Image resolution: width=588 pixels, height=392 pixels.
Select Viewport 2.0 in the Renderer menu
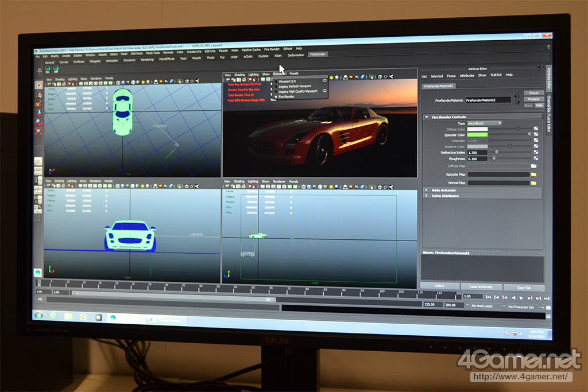pyautogui.click(x=287, y=81)
